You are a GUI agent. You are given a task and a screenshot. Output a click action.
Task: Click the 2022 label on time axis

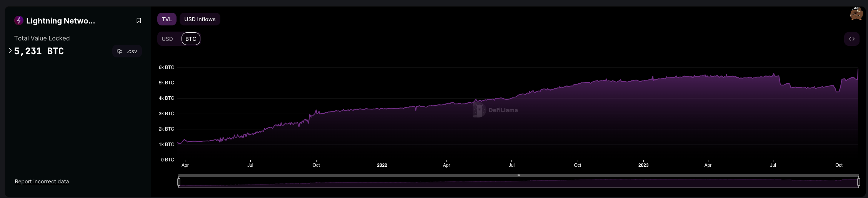pyautogui.click(x=382, y=165)
